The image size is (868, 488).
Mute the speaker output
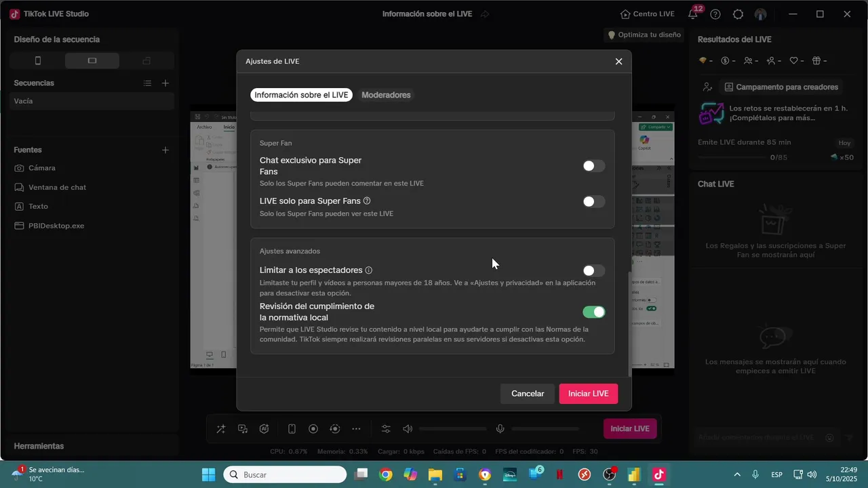[408, 429]
